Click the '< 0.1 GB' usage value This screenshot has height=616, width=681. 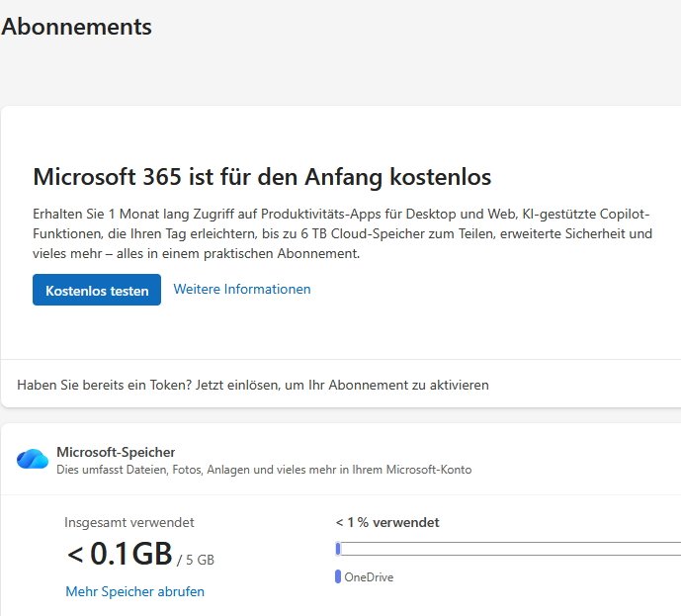(x=121, y=554)
